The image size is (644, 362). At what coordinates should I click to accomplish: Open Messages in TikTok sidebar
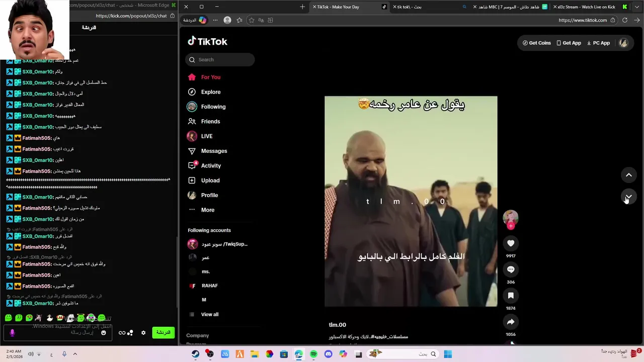pos(207,151)
